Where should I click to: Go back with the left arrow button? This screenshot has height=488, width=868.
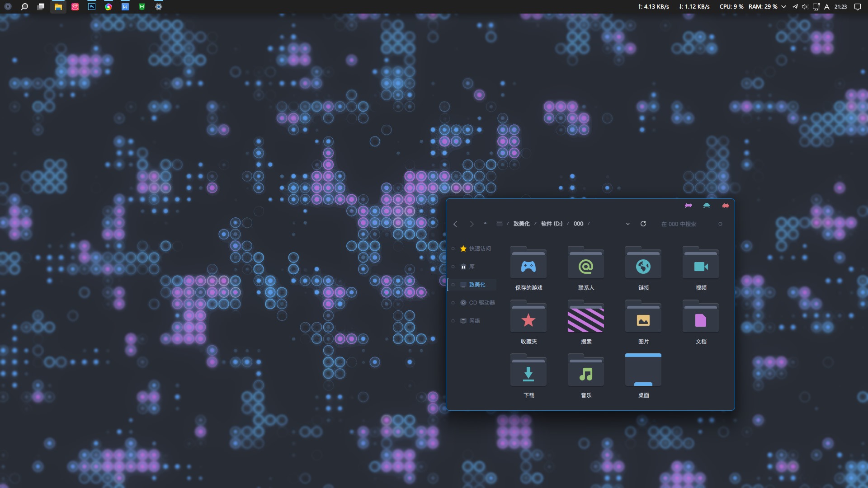[455, 224]
